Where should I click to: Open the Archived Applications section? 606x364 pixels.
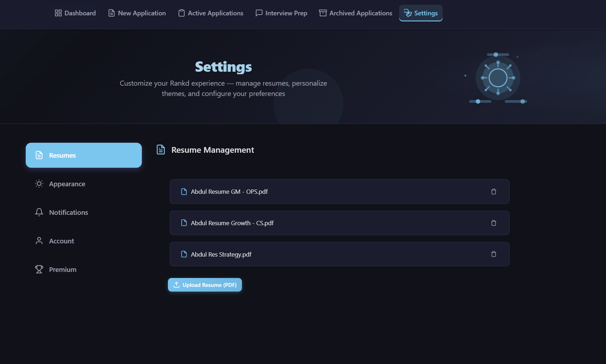pyautogui.click(x=356, y=13)
